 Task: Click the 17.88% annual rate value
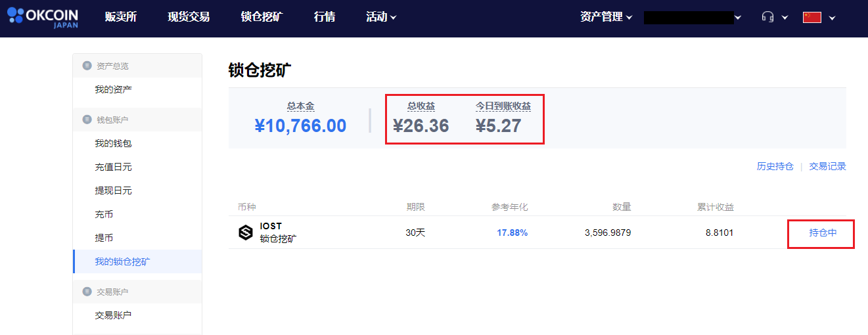pyautogui.click(x=512, y=233)
